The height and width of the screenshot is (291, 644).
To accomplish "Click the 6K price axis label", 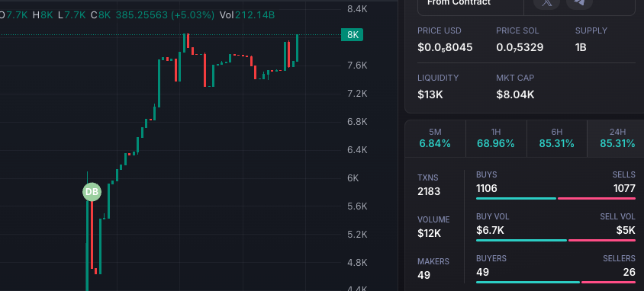I will click(x=353, y=178).
